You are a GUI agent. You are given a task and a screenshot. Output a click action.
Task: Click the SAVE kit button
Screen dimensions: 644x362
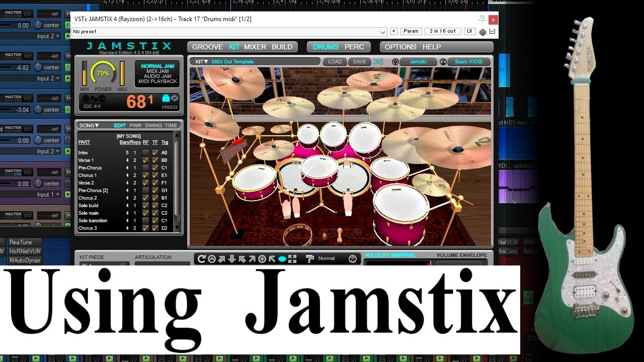click(x=359, y=62)
